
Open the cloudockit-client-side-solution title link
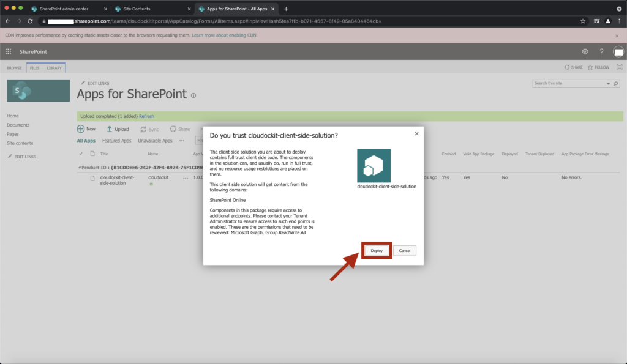pos(117,180)
